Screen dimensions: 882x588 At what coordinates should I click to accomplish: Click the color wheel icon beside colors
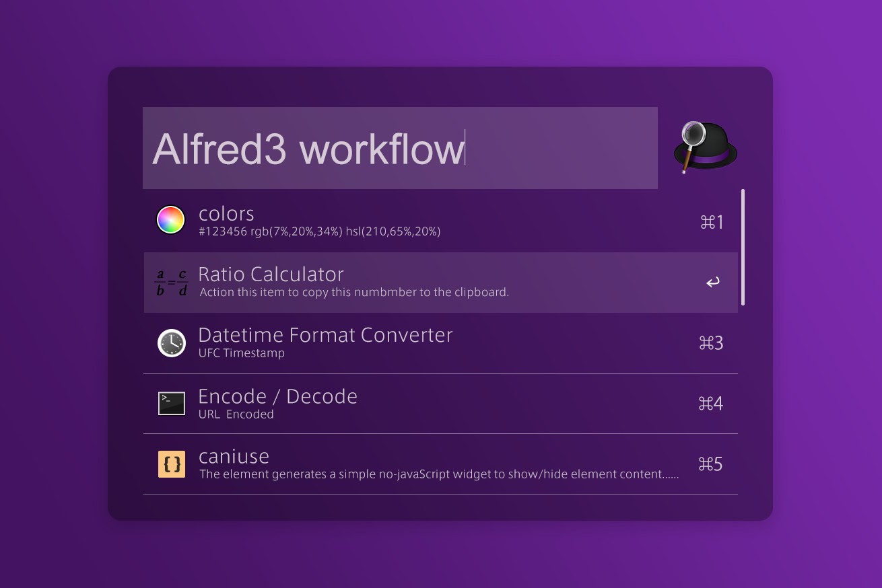point(171,220)
